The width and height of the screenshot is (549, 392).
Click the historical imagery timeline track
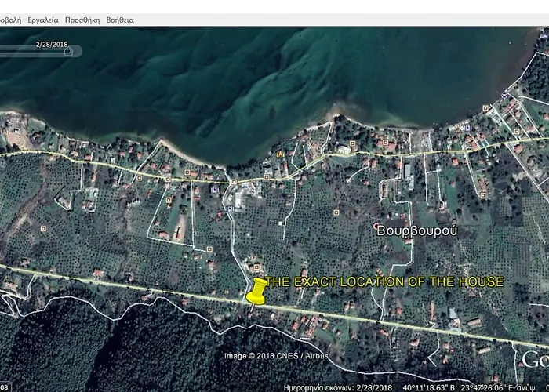pos(35,52)
